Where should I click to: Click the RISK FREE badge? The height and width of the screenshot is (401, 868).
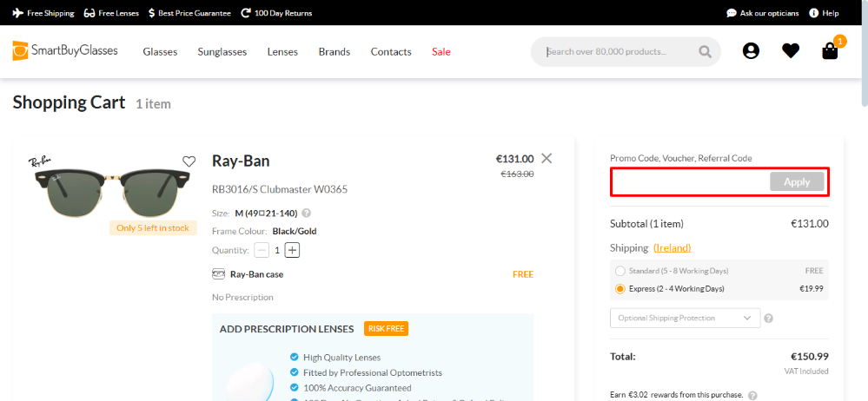(386, 329)
